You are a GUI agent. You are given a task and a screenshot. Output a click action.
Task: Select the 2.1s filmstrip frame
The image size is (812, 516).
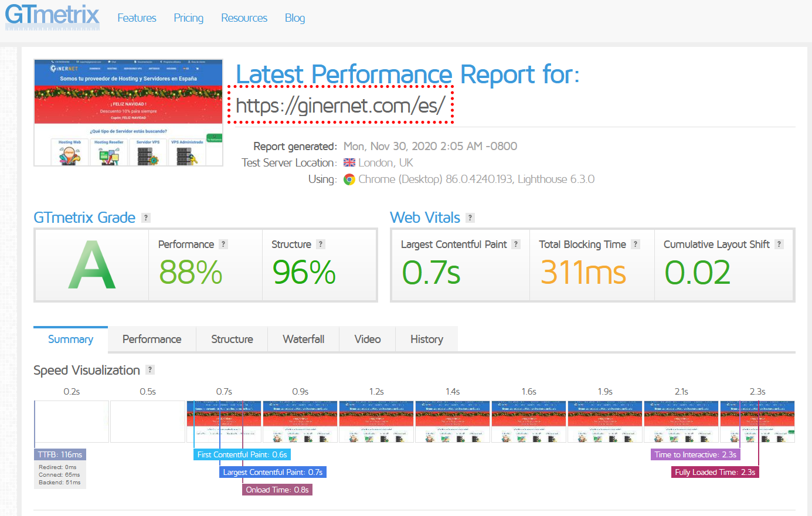(x=681, y=422)
